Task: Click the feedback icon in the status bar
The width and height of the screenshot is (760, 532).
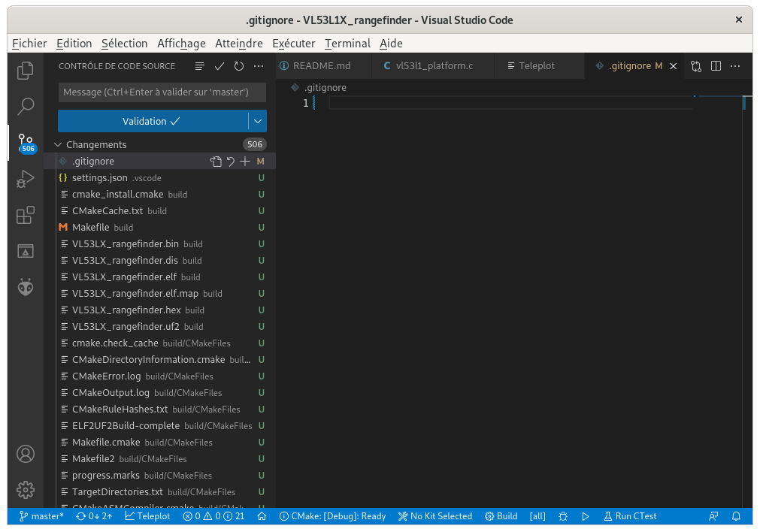Action: (713, 516)
